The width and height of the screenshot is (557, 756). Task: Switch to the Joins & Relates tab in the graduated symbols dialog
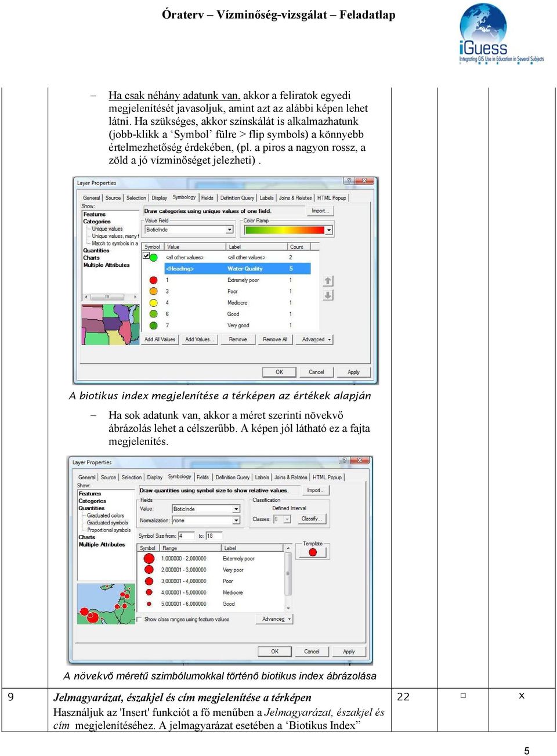tap(291, 478)
